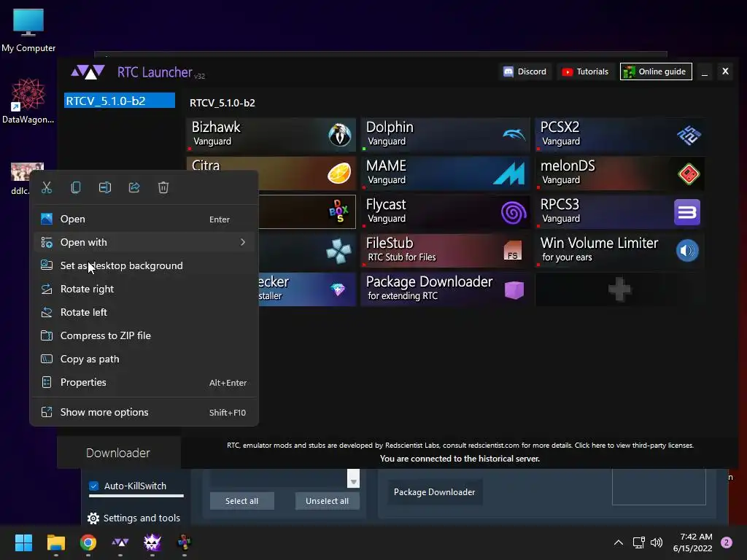Click the Copy icon in context menu
Viewport: 747px width, 560px height.
[x=76, y=187]
